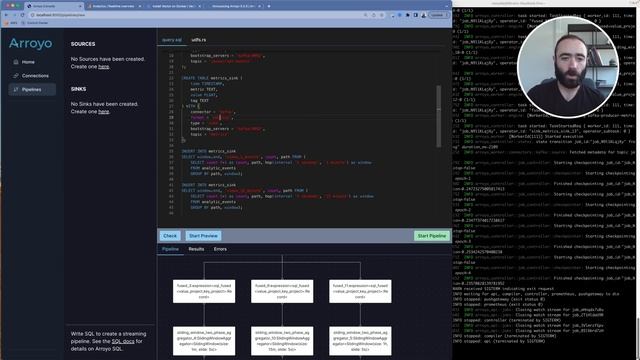Select the Results output tab
640x360 pixels.
[x=196, y=249]
